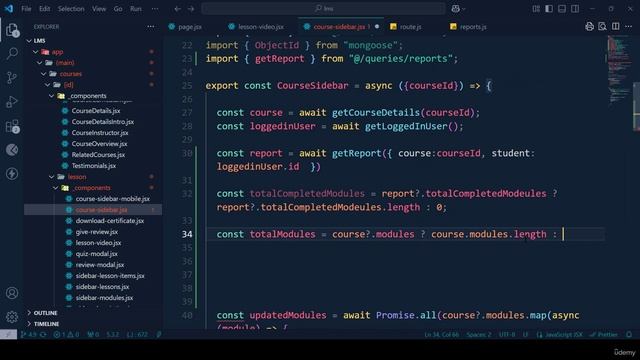The image size is (640, 360).
Task: Open CourseDetails.jsx in the explorer
Action: click(96, 111)
